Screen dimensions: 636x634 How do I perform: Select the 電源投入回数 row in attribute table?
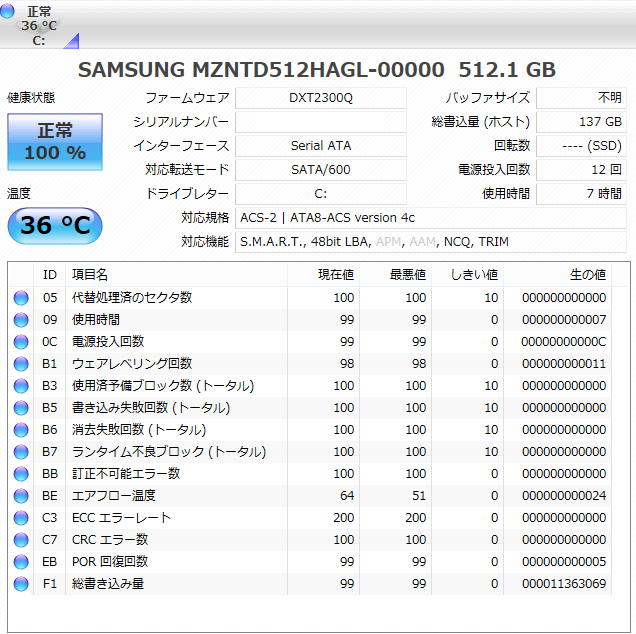(x=310, y=342)
